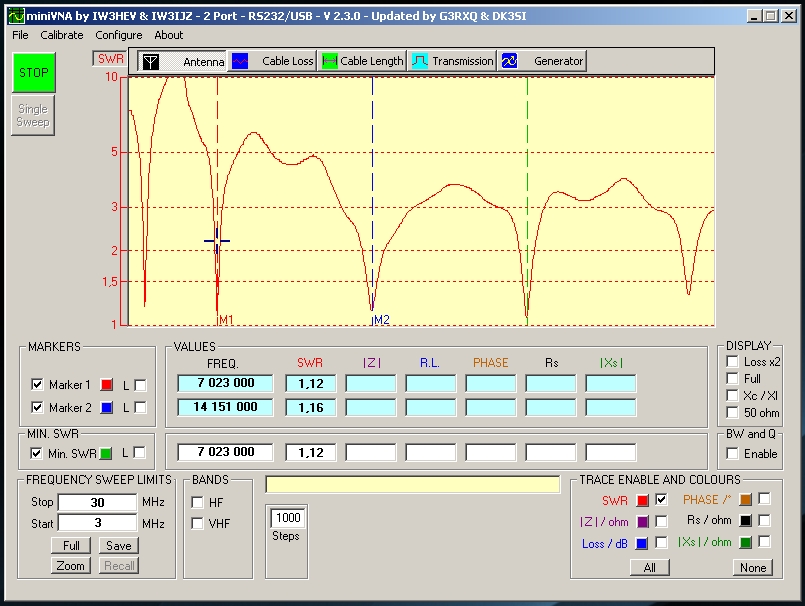Toggle the Marker 1 checkbox
805x606 pixels.
pos(37,384)
